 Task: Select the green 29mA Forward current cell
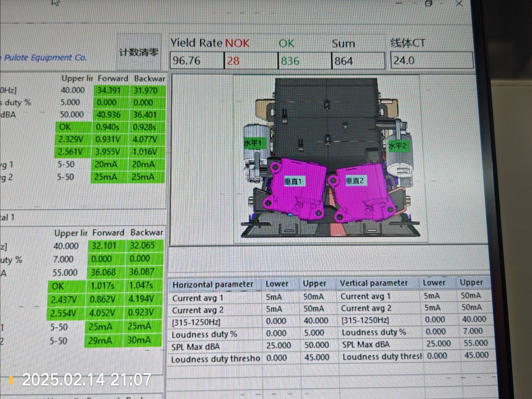(101, 340)
